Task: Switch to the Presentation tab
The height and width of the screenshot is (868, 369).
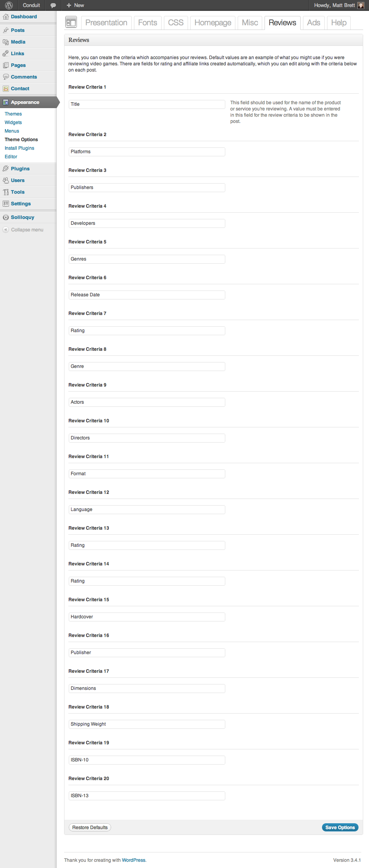Action: point(106,23)
